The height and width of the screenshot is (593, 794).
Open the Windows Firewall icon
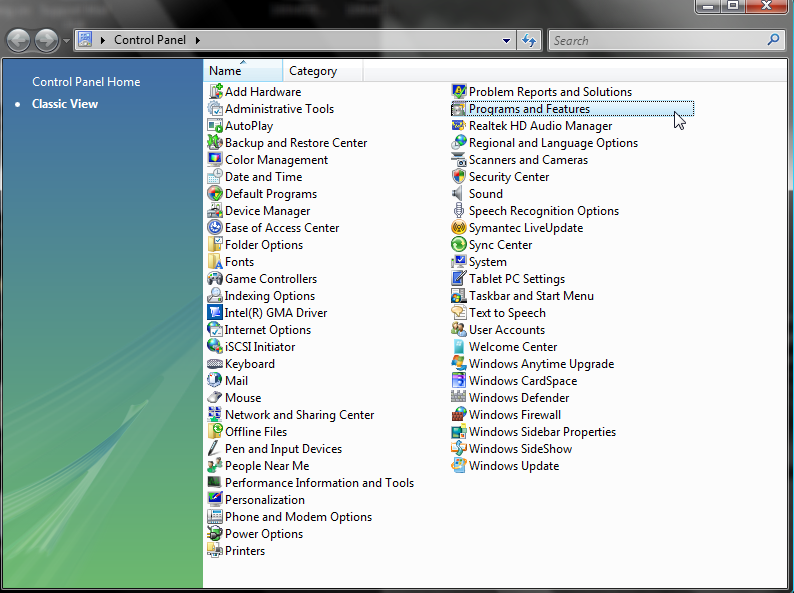459,415
